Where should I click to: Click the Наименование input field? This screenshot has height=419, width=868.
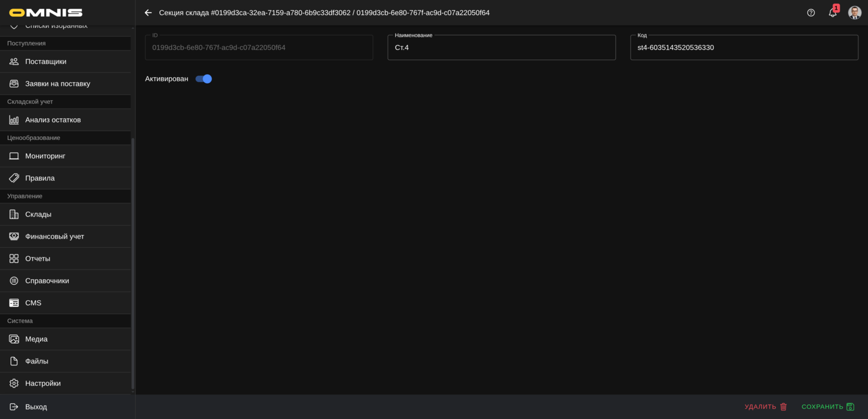pyautogui.click(x=501, y=48)
